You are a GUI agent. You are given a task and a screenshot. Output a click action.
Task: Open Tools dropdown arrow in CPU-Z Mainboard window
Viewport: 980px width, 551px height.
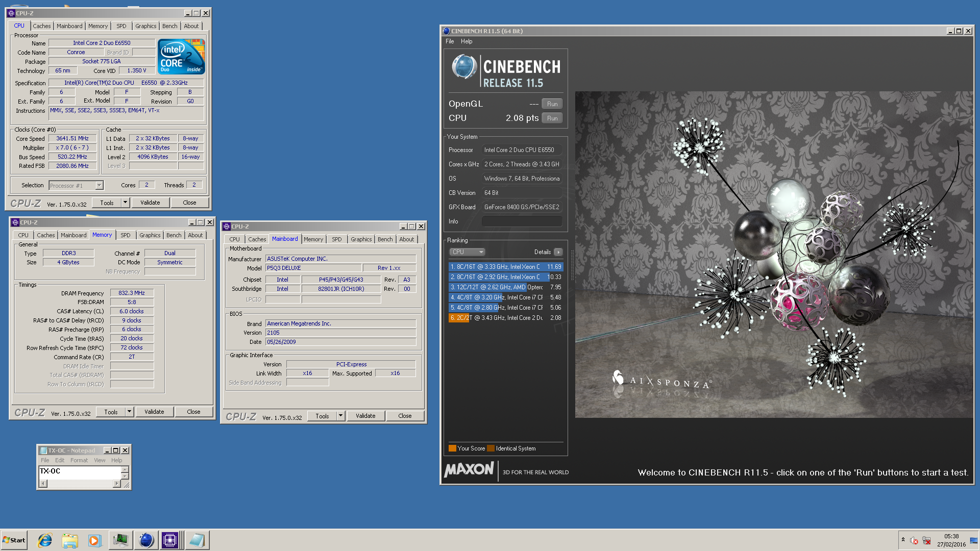pyautogui.click(x=340, y=416)
